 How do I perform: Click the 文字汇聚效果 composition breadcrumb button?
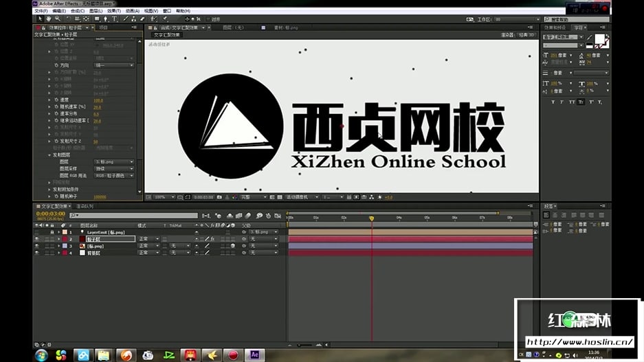point(167,35)
